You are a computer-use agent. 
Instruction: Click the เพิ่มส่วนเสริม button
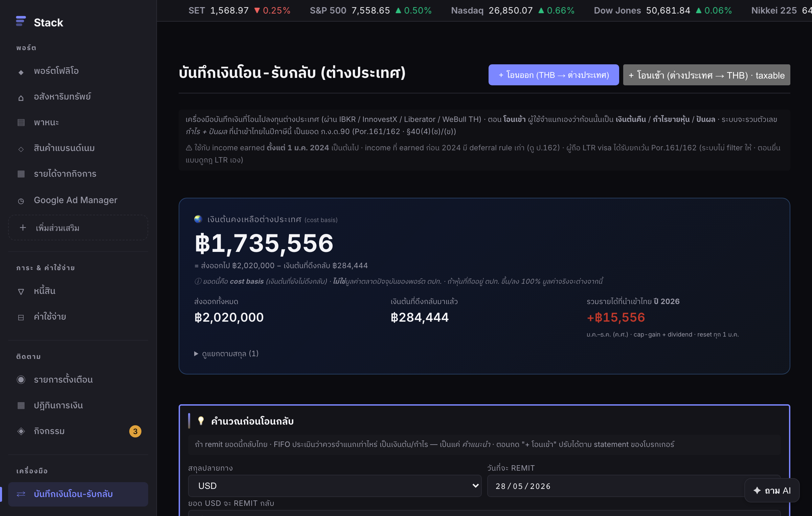tap(78, 228)
